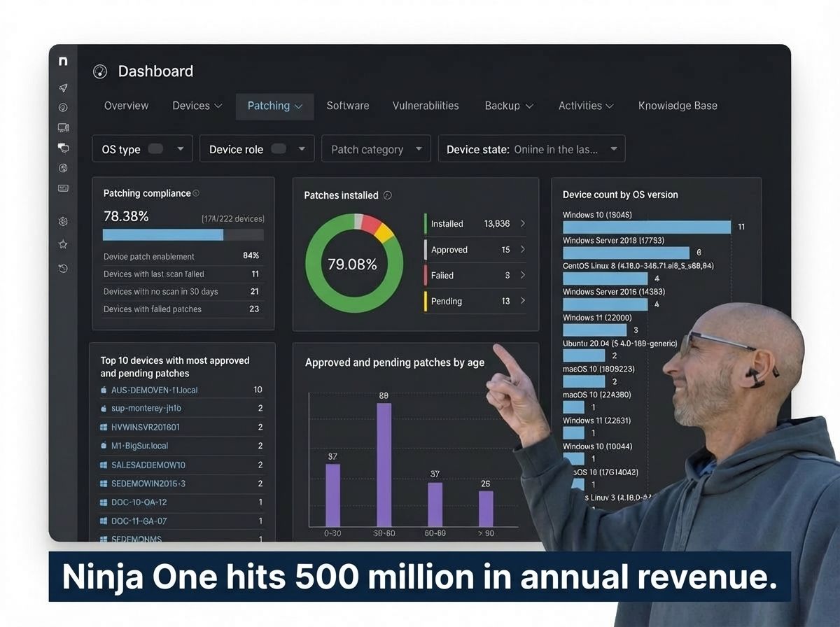Go to the Software tab
This screenshot has height=627, width=840.
[348, 106]
